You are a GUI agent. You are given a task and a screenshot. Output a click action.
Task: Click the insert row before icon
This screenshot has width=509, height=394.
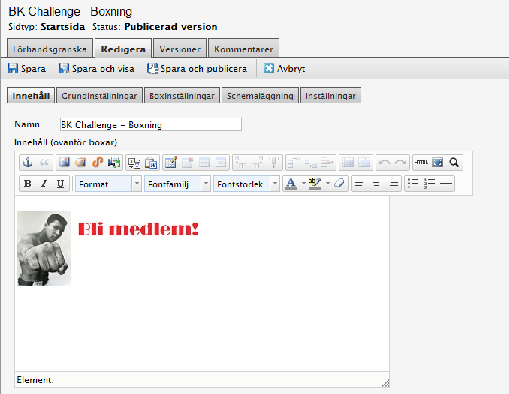[241, 162]
